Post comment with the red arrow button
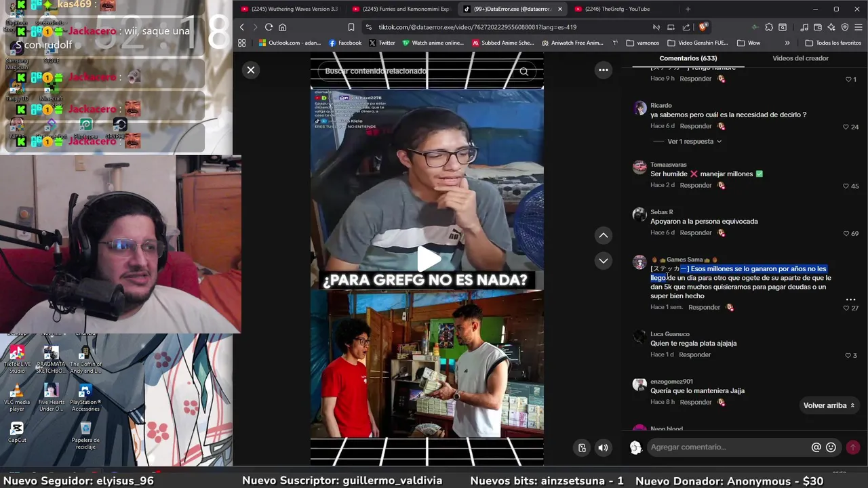Image resolution: width=868 pixels, height=488 pixels. pos(852,447)
